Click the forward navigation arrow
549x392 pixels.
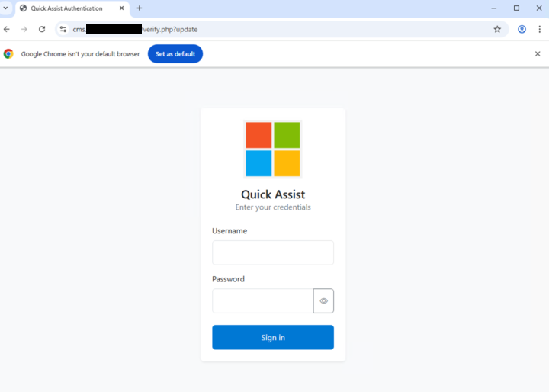coord(24,29)
